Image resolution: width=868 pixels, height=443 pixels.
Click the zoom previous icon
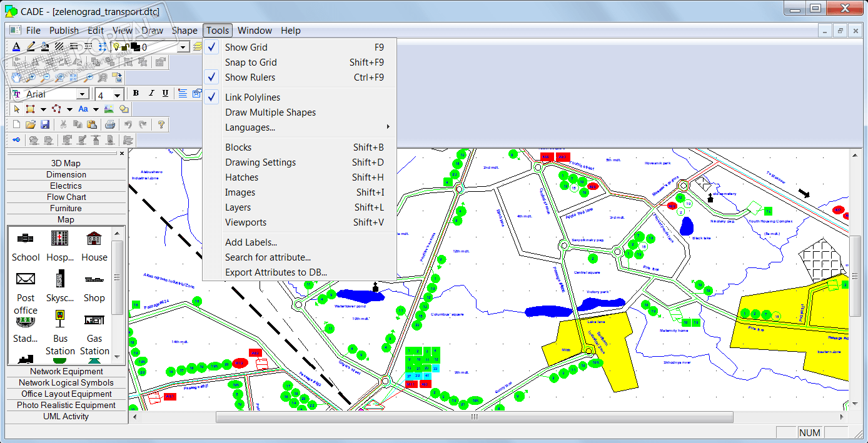(88, 77)
